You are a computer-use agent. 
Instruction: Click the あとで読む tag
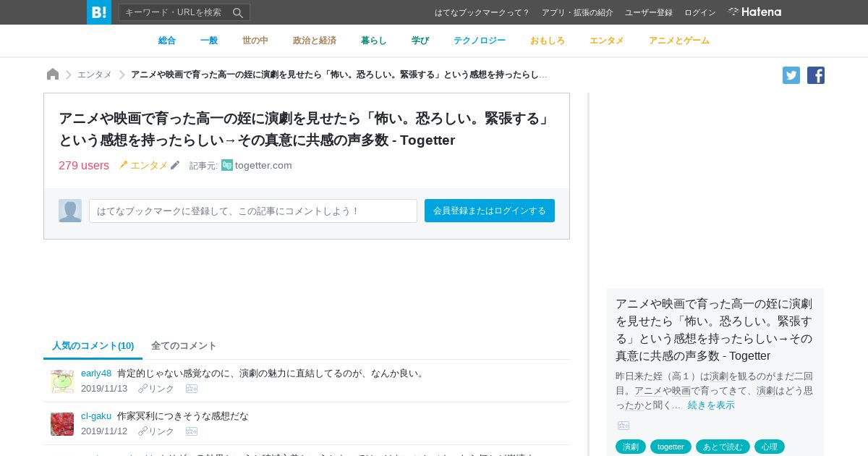723,447
